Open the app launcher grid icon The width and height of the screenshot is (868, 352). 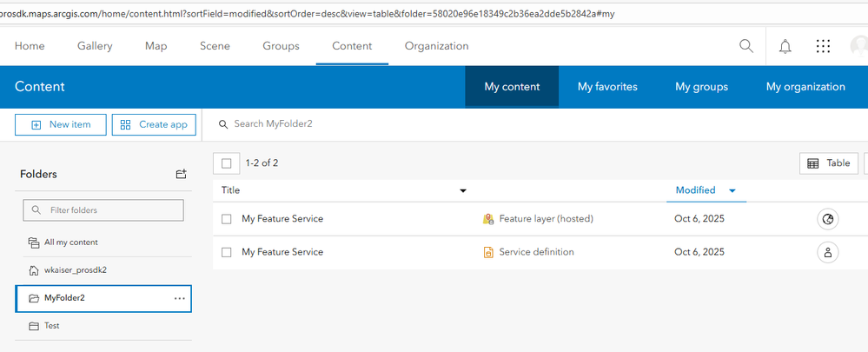pyautogui.click(x=823, y=46)
